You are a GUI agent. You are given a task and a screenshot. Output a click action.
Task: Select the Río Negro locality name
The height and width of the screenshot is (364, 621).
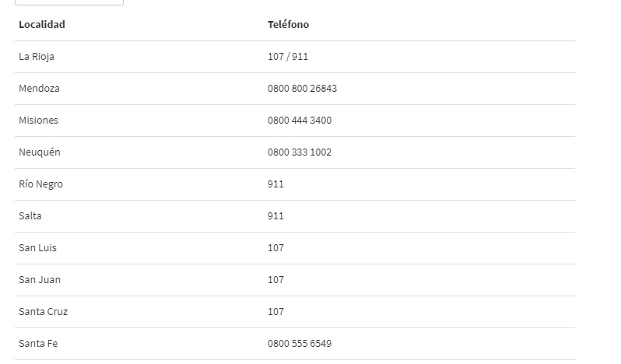(x=40, y=184)
